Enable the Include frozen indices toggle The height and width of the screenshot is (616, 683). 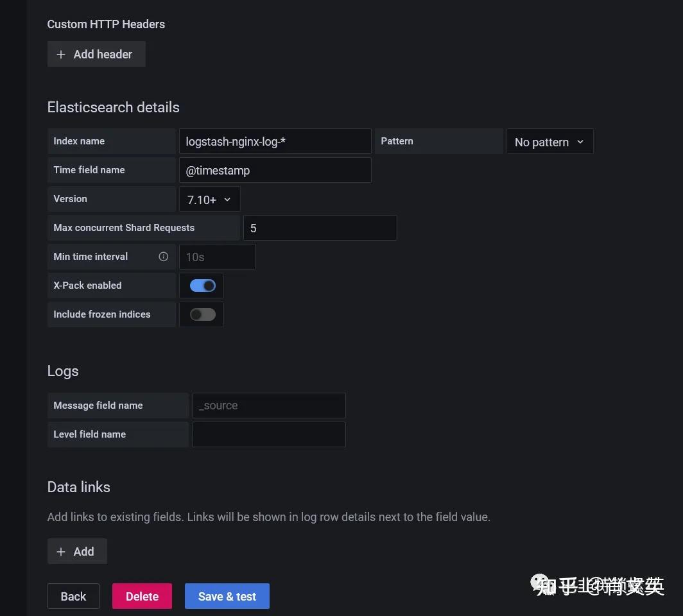tap(202, 314)
